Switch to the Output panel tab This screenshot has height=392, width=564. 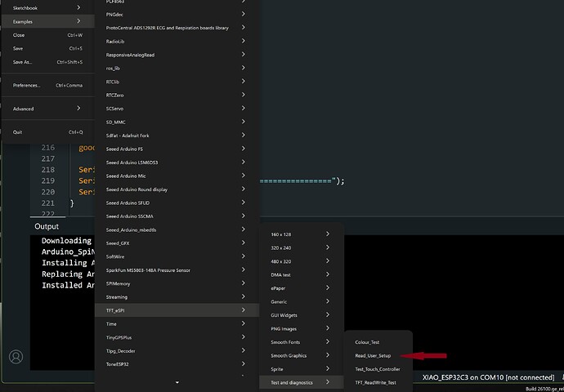coord(47,226)
